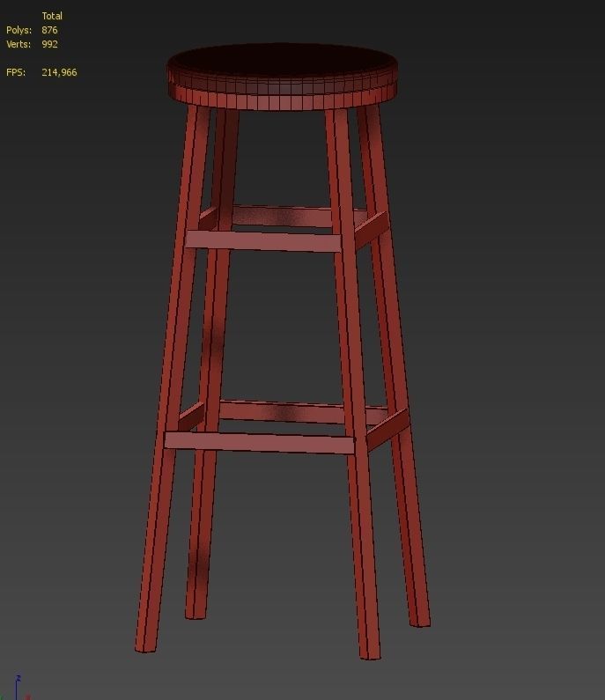Click the FPS: label
The width and height of the screenshot is (605, 700).
coord(16,72)
